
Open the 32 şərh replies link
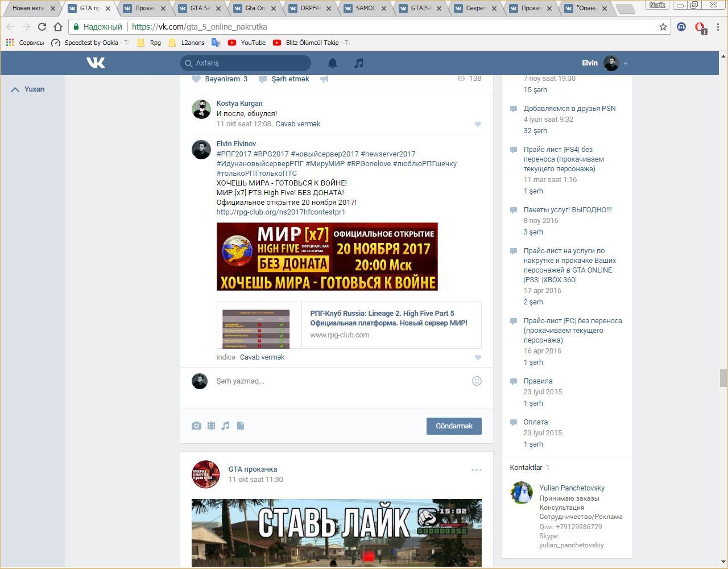tap(535, 131)
